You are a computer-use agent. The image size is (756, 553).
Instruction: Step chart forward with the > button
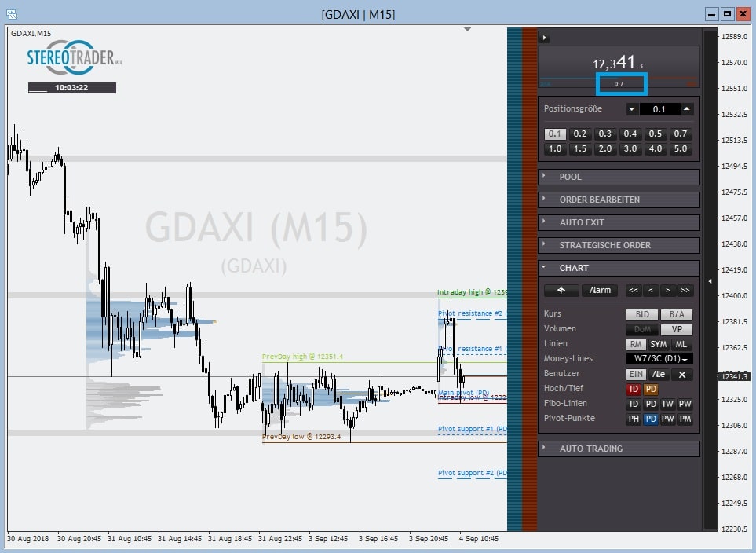[667, 291]
